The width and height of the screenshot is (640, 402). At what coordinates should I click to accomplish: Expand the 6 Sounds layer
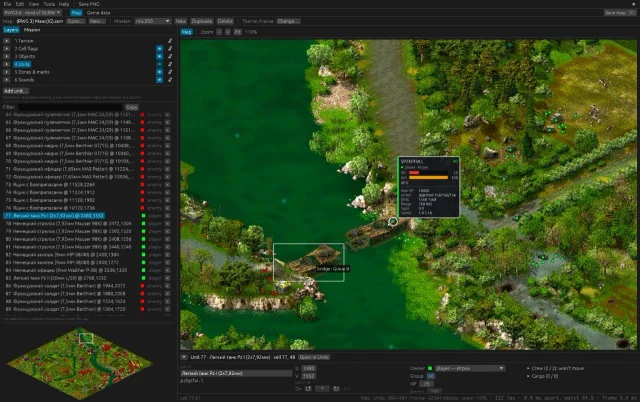(x=7, y=80)
